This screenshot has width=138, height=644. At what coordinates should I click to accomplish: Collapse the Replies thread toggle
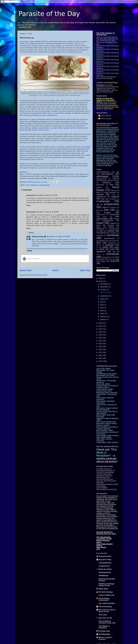click(x=27, y=232)
